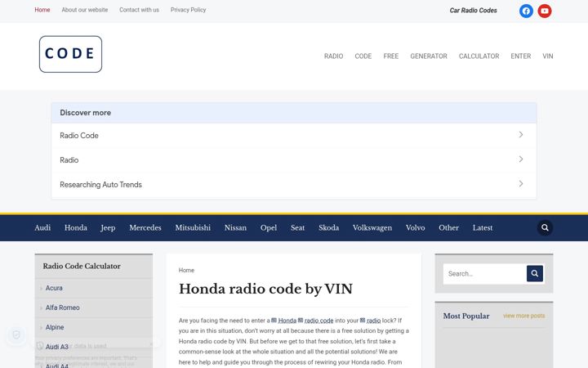Select CODE in the header menu

point(363,56)
